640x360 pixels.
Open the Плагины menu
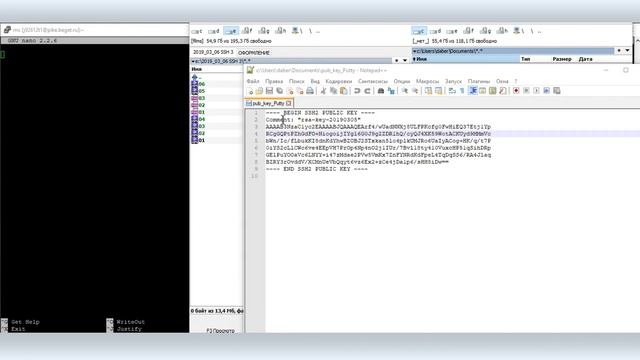click(479, 81)
